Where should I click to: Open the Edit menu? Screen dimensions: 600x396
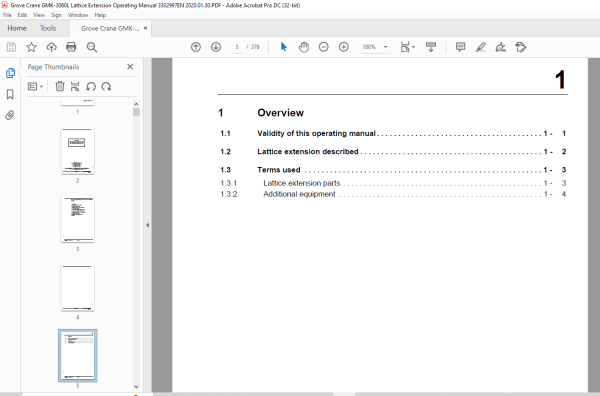(x=22, y=15)
